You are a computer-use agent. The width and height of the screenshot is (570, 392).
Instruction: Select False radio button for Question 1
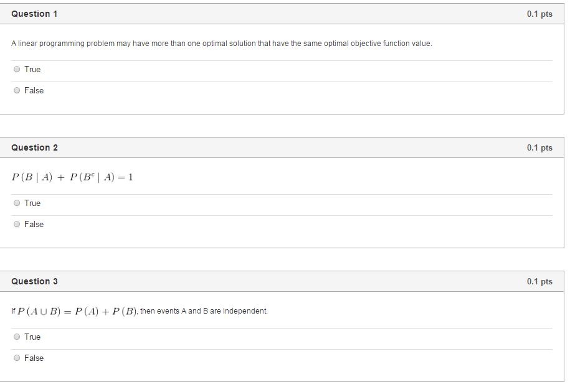point(17,91)
